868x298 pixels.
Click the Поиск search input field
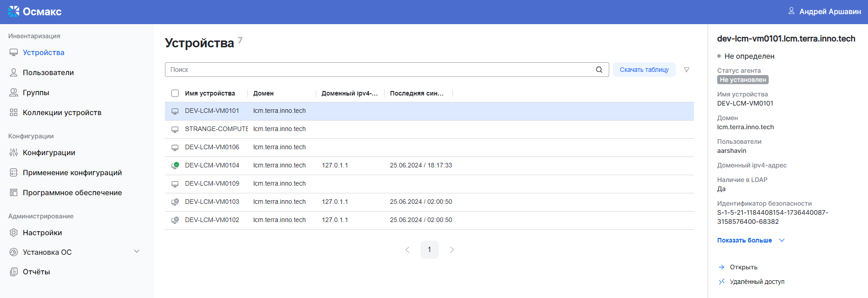click(378, 70)
